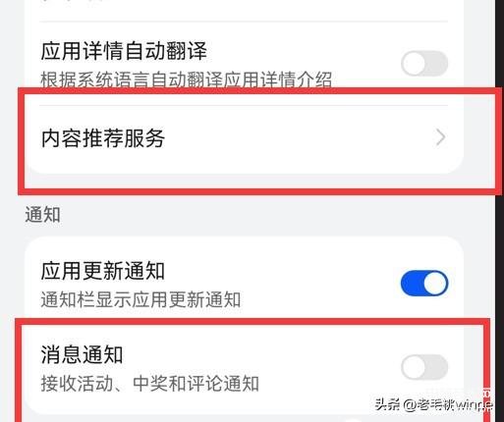This screenshot has width=504, height=422.
Task: Tap the 应用更新通知 title label
Action: (102, 271)
